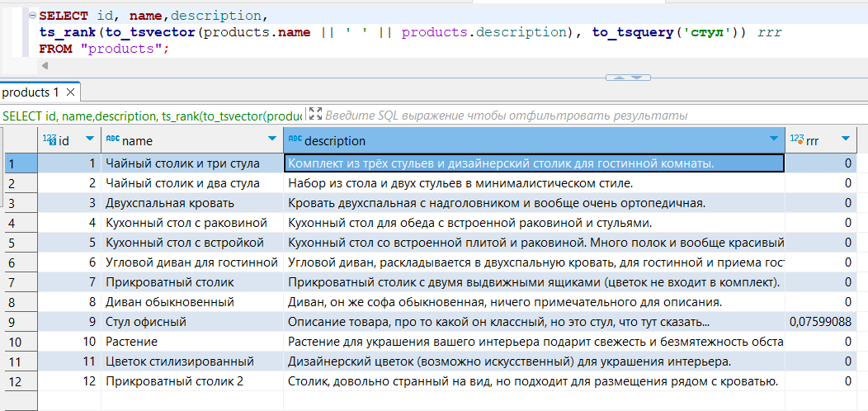
Task: Select the name column header
Action: click(x=192, y=140)
